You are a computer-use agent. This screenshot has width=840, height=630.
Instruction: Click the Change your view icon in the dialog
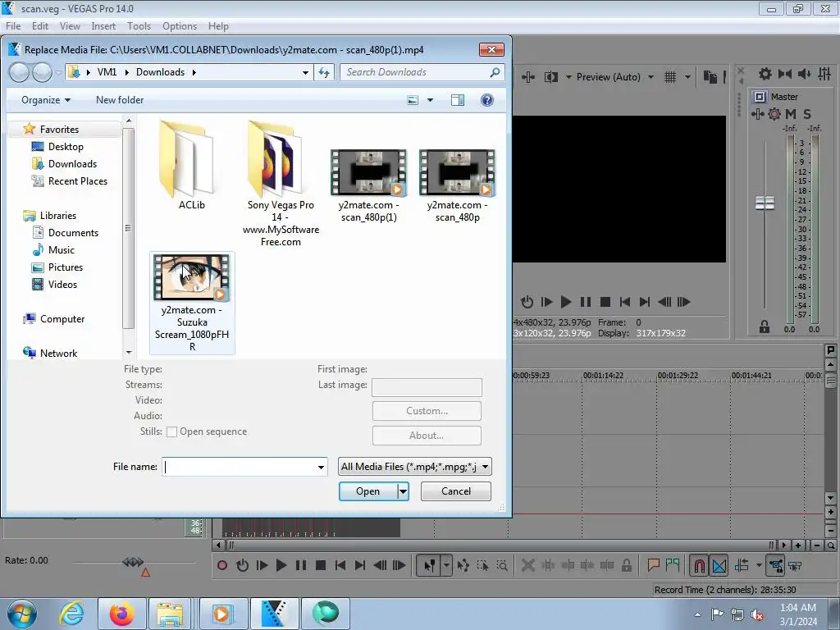[413, 100]
